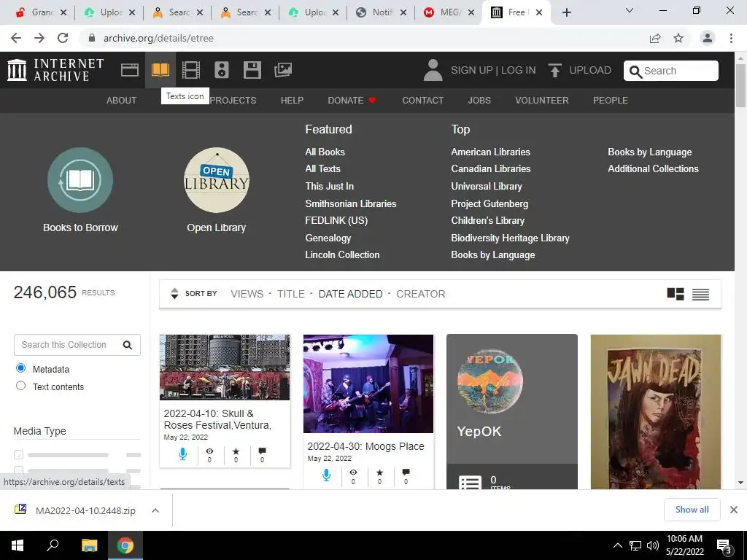
Task: Switch to the Grand browser tab
Action: (42, 12)
